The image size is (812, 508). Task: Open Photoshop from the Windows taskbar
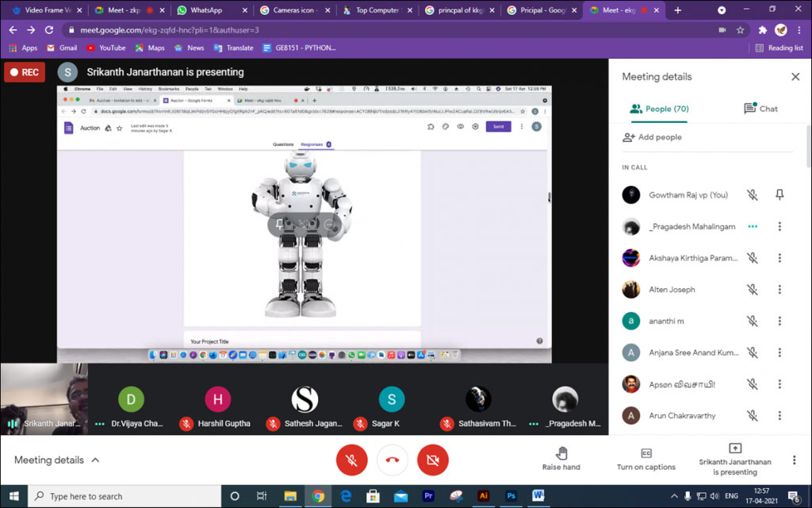point(511,496)
